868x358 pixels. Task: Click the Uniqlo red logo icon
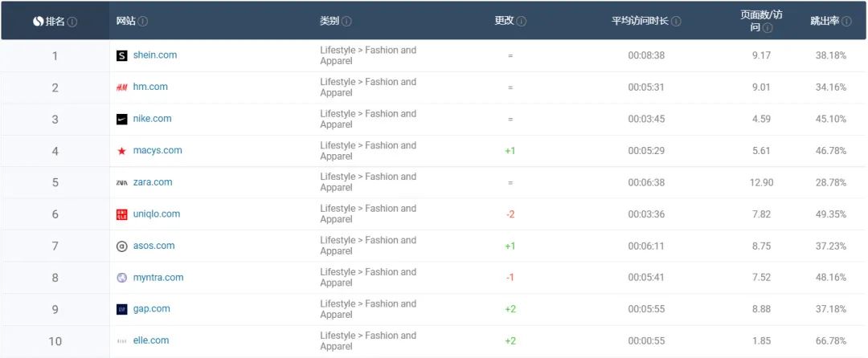122,214
